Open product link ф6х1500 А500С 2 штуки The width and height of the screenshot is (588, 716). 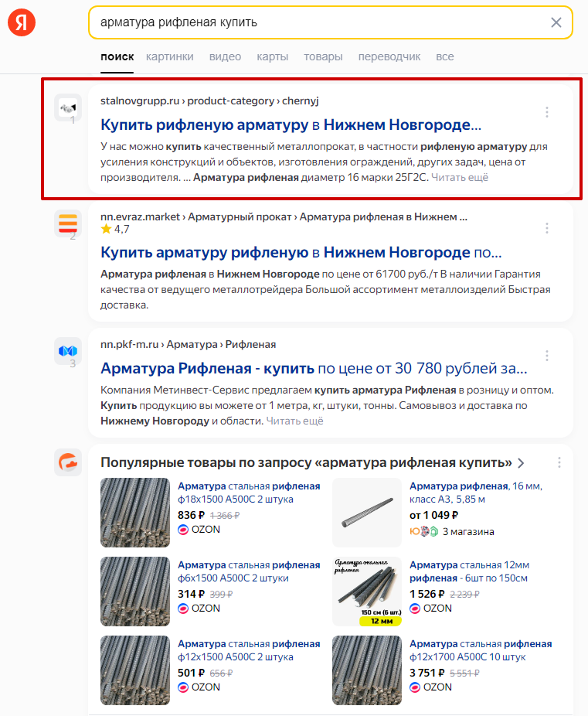click(249, 571)
